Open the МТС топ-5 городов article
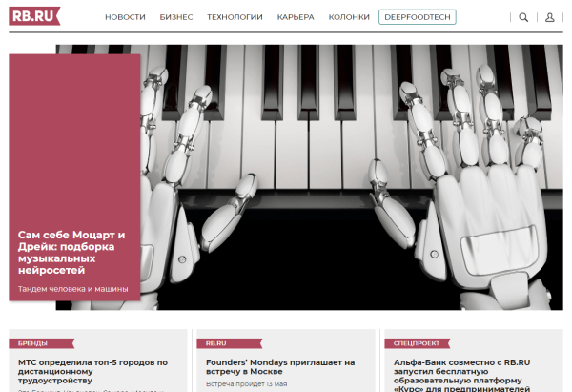This screenshot has height=392, width=572. click(x=92, y=371)
